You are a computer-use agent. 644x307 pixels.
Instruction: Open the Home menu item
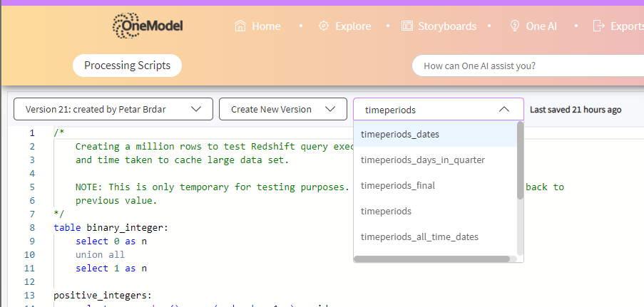pyautogui.click(x=265, y=26)
